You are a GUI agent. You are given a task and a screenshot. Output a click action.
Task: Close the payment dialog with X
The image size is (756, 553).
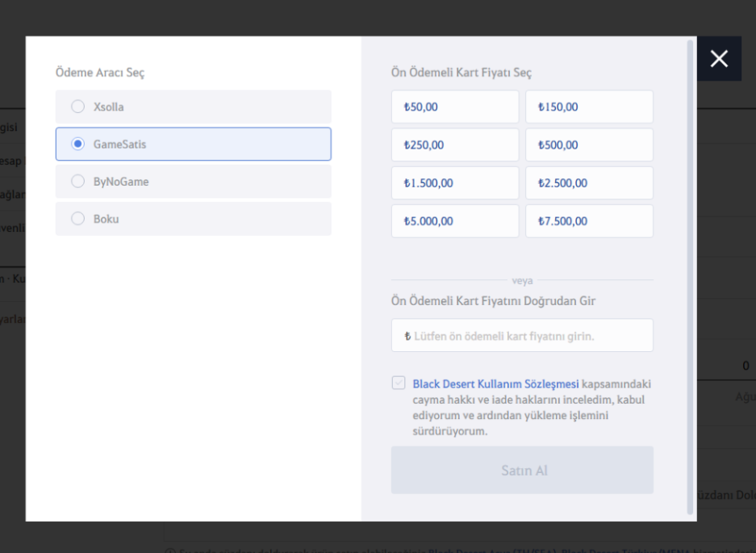719,59
